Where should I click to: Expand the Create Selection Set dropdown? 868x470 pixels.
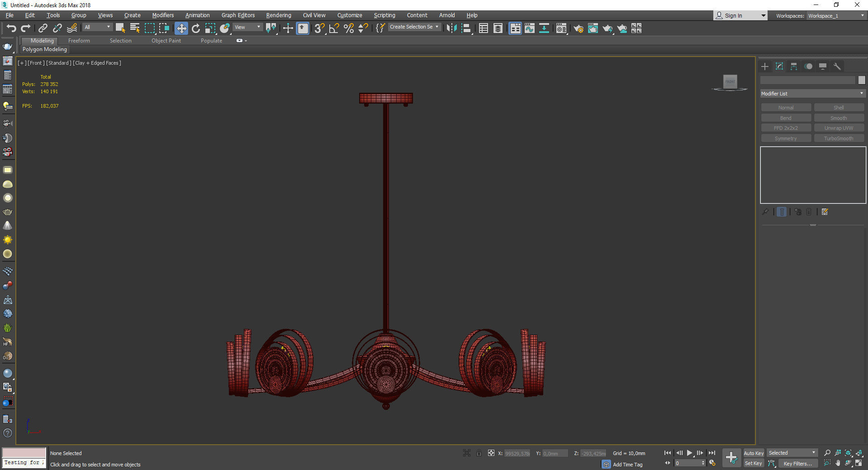tap(414, 27)
